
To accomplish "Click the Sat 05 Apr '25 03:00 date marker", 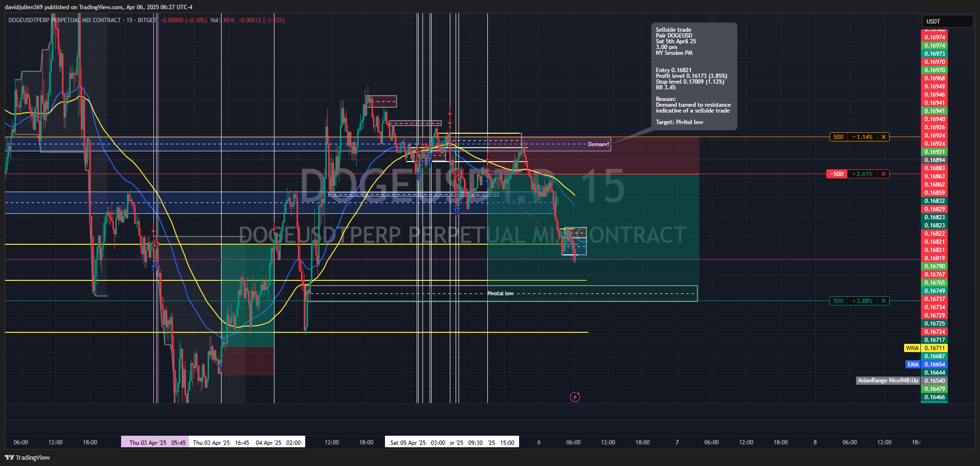I will coord(417,442).
